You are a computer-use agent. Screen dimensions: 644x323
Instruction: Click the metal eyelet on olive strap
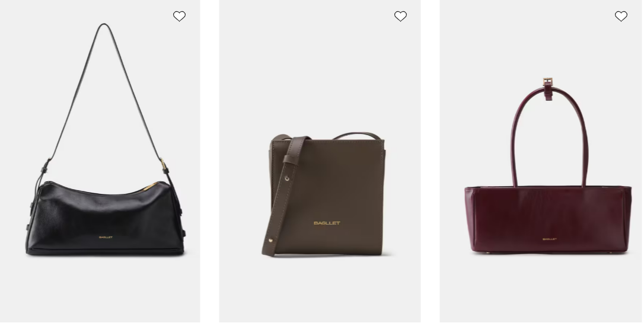tap(286, 178)
